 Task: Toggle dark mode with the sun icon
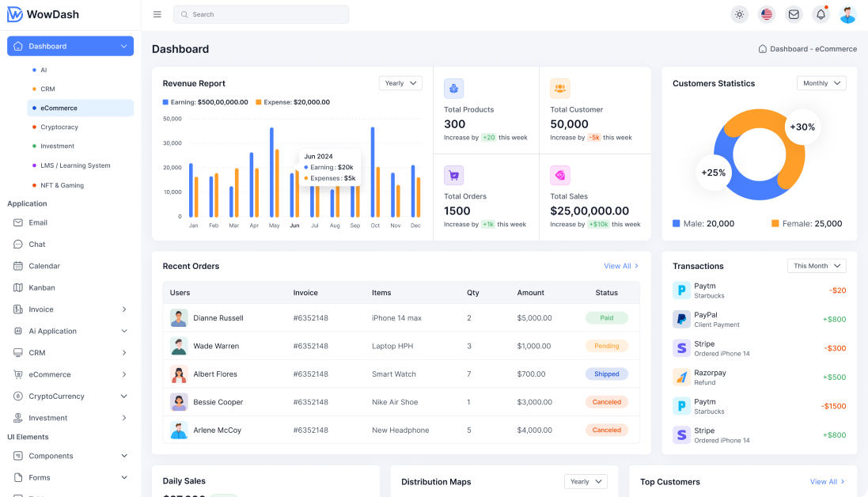739,13
